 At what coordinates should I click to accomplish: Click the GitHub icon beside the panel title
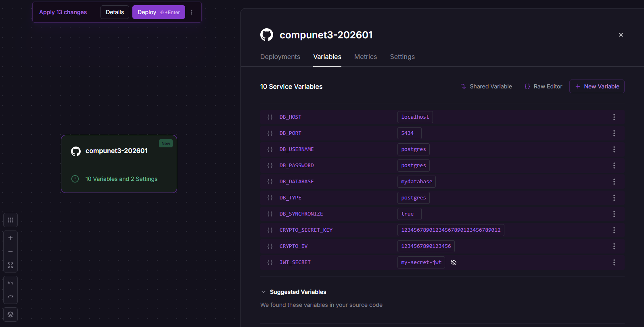[x=267, y=35]
